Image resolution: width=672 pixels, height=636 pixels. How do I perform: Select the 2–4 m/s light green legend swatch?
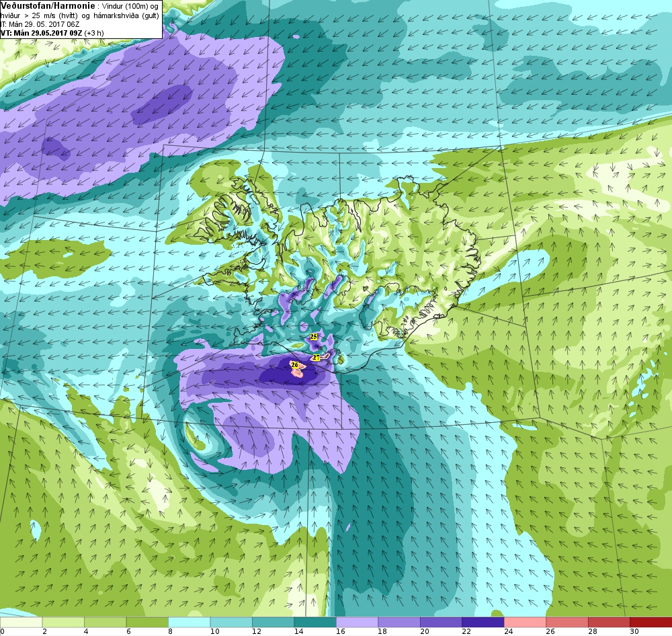click(x=63, y=622)
